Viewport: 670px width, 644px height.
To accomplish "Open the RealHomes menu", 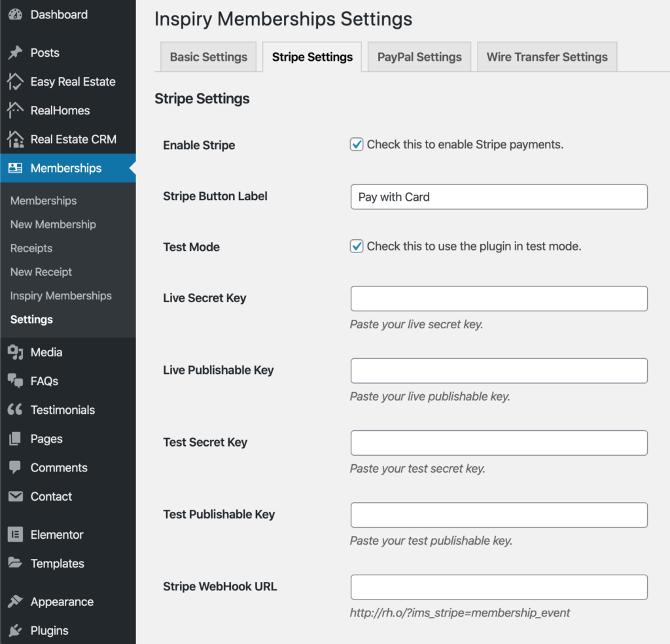I will click(68, 110).
